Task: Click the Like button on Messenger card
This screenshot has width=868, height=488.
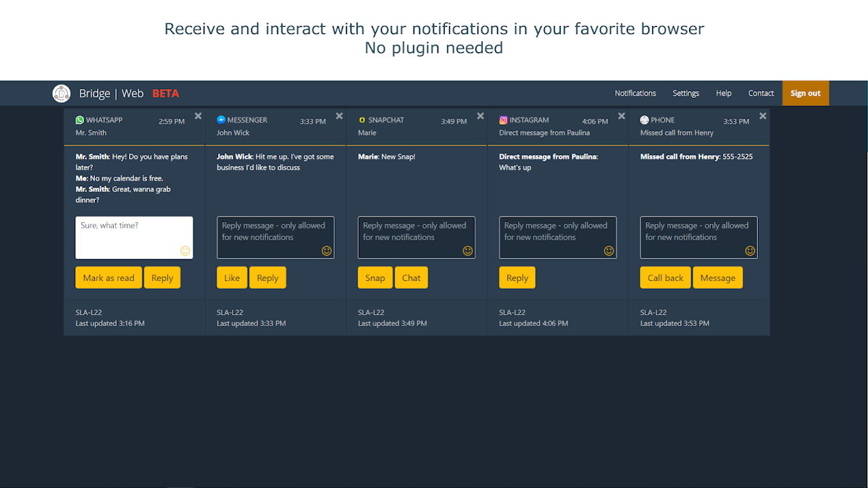Action: click(232, 278)
